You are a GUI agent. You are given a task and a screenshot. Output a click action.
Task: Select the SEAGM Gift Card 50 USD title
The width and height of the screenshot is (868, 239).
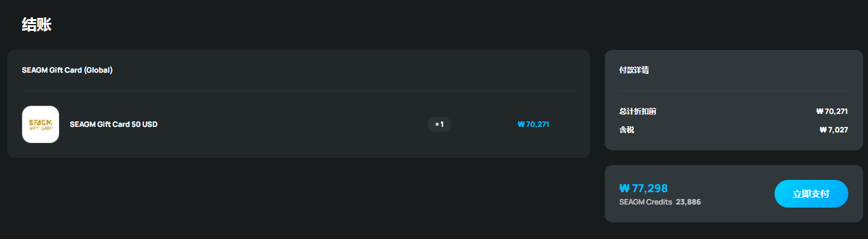coord(114,124)
